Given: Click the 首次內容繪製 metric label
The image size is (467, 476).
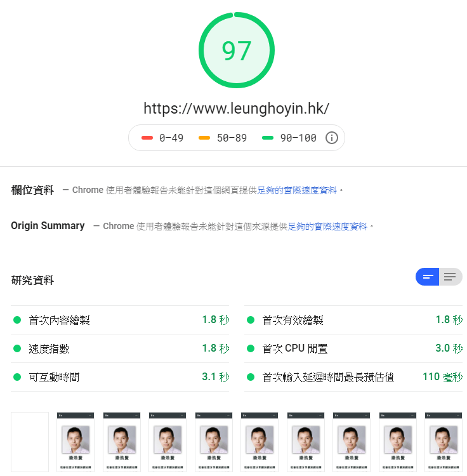Looking at the screenshot, I should pos(59,320).
